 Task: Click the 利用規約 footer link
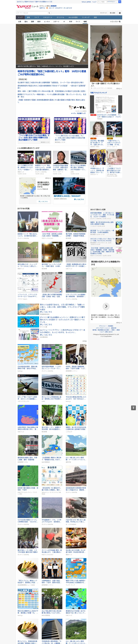click(x=110, y=326)
